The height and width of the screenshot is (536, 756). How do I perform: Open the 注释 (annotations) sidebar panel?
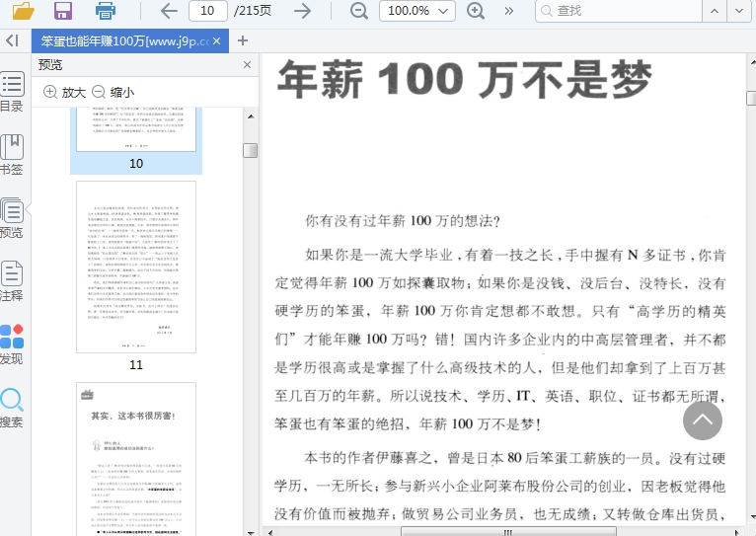click(x=12, y=281)
